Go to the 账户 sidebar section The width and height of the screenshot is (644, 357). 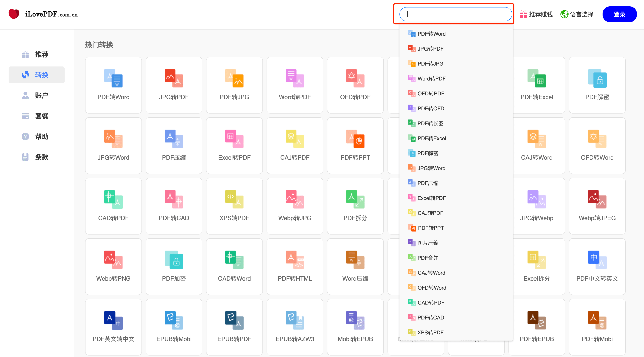[x=37, y=95]
